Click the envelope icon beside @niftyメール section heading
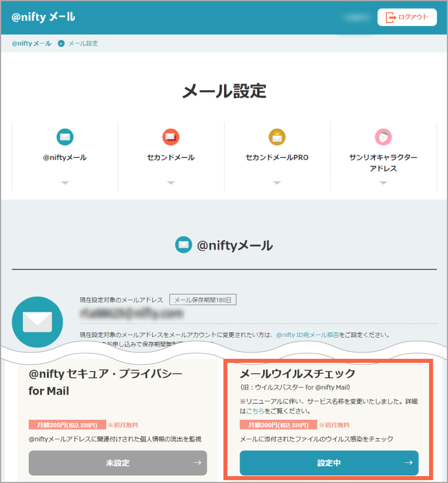This screenshot has height=483, width=448. 183,244
